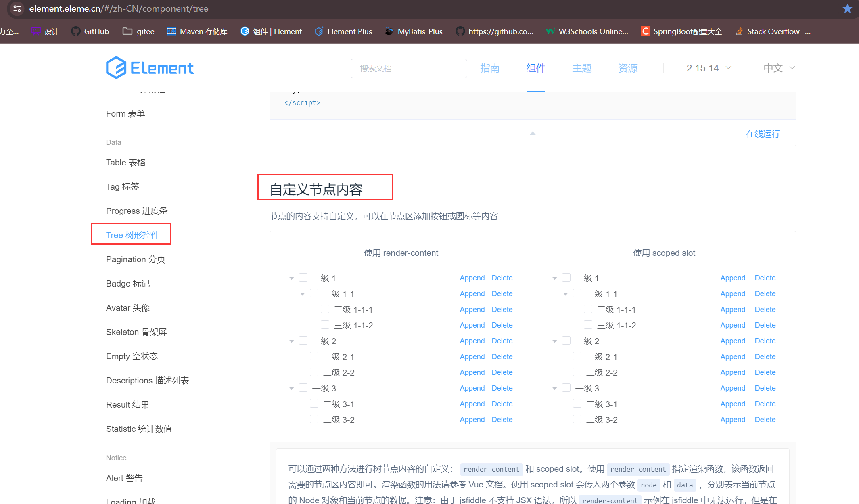Open Form 表单 in sidebar

click(x=125, y=113)
